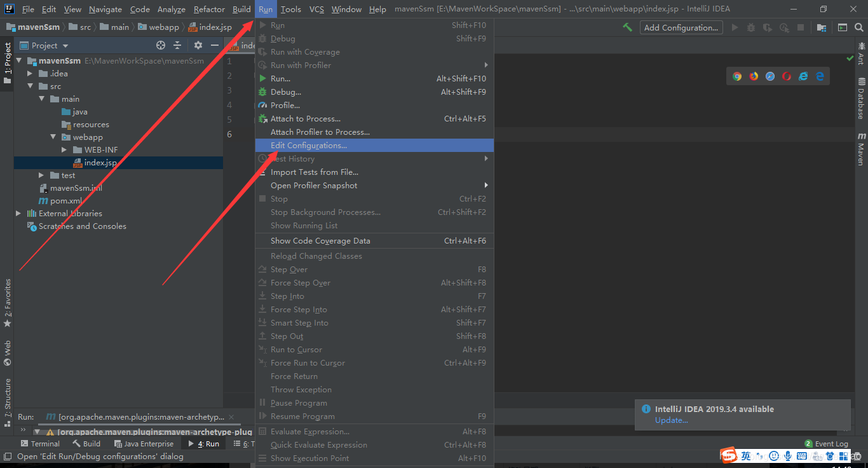The width and height of the screenshot is (868, 468).
Task: Open the Event Log button
Action: [x=826, y=444]
